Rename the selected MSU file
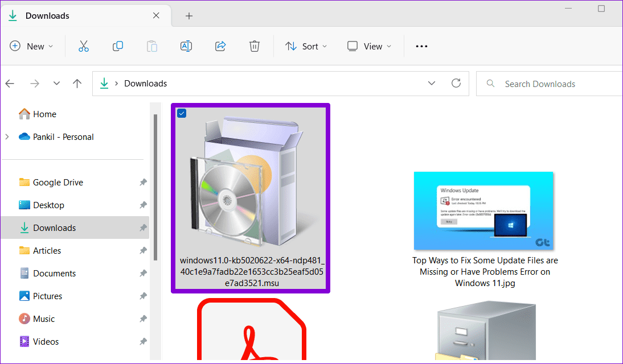This screenshot has width=623, height=364. click(x=186, y=46)
